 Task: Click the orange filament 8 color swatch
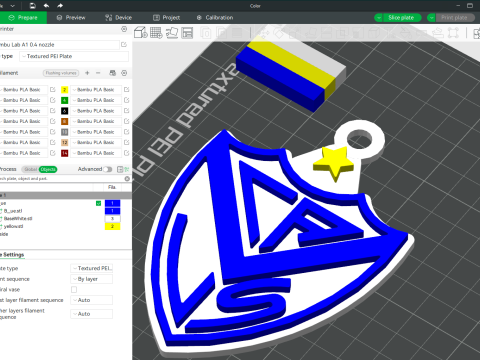(64, 121)
